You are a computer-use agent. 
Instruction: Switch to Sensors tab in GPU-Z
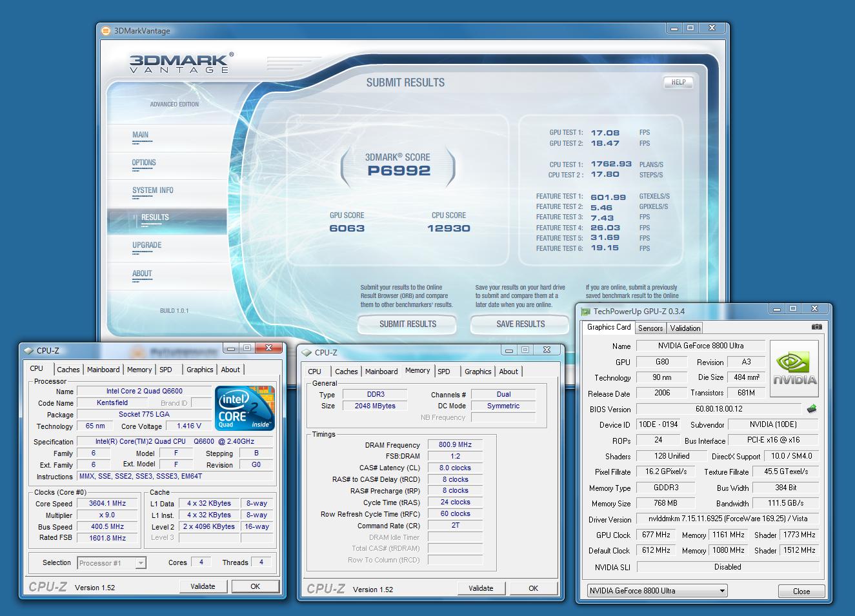[x=650, y=328]
